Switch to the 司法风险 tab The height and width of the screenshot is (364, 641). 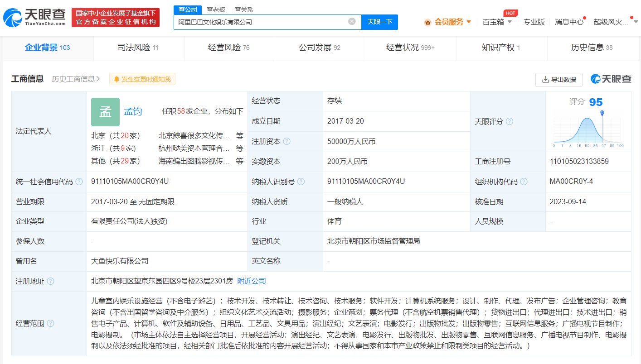pyautogui.click(x=139, y=48)
